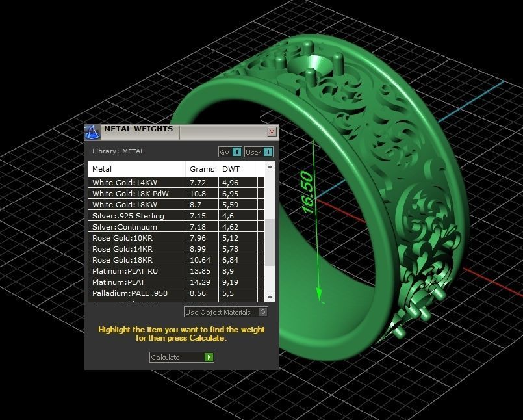Viewport: 523px width, 420px height.
Task: Select the Platinum:PLAT RU row
Action: [176, 270]
